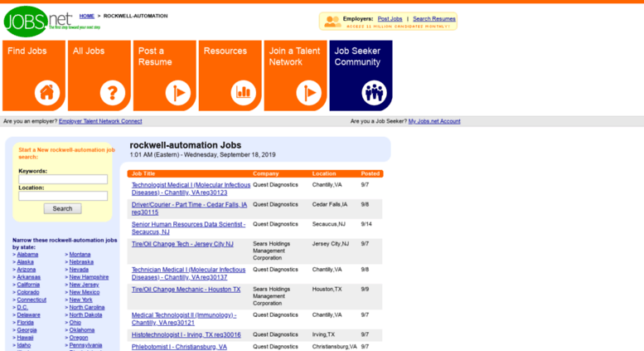Click the All Jobs menu label

tap(89, 51)
